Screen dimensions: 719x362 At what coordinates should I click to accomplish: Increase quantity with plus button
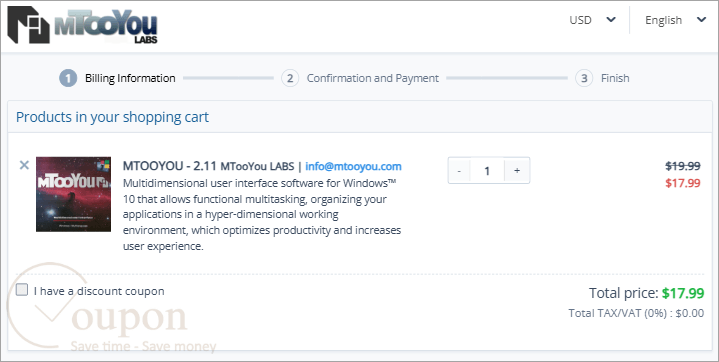[x=517, y=171]
